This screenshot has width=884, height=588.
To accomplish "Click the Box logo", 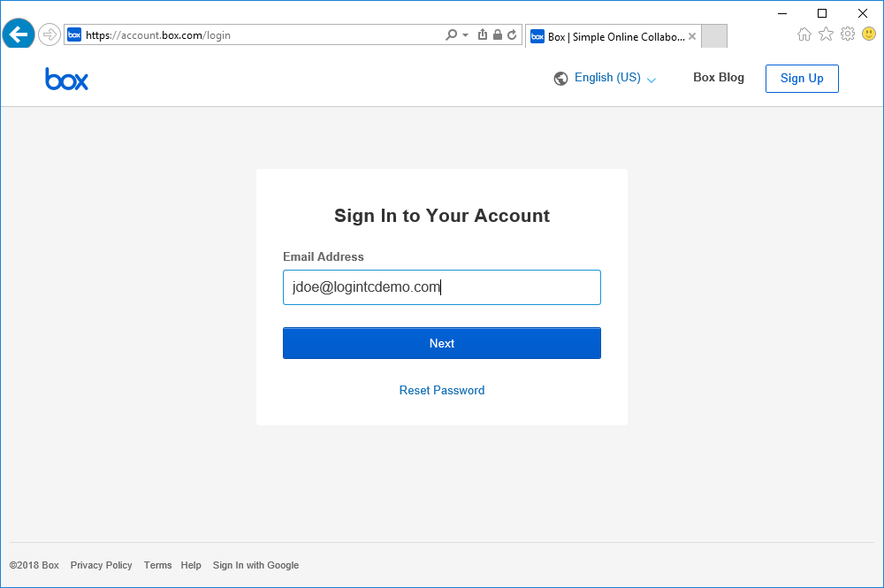I will pos(66,79).
